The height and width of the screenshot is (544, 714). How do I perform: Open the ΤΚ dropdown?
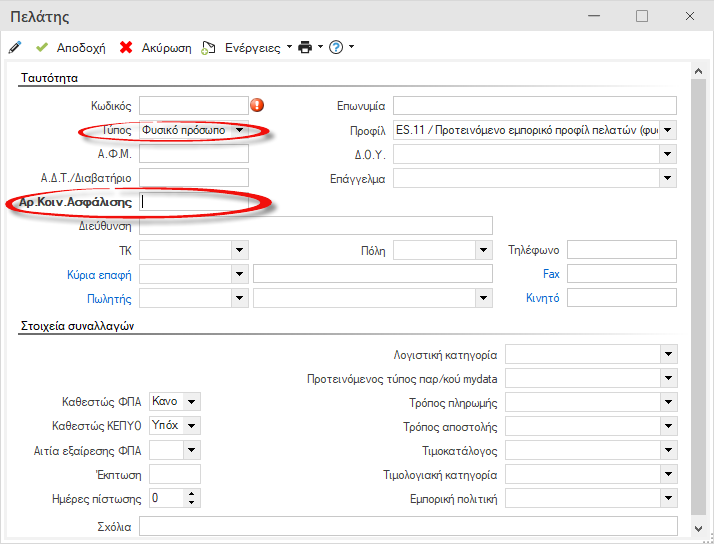(240, 250)
